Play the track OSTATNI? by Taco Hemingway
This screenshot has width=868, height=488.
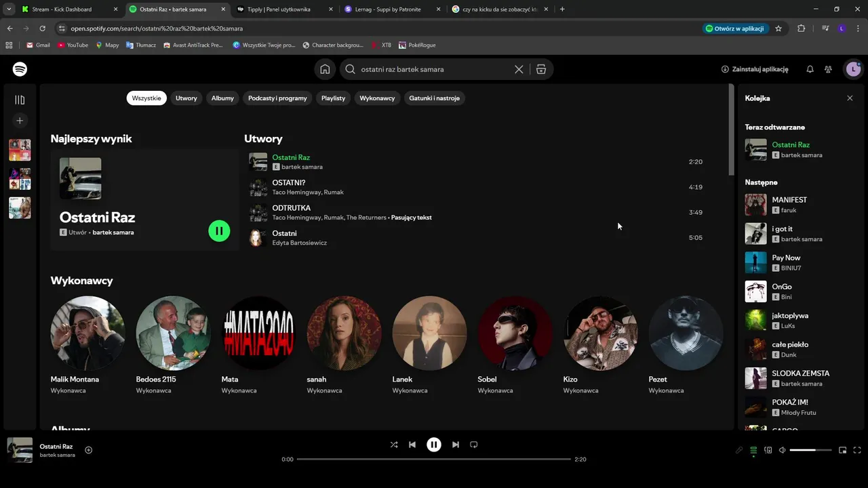(x=475, y=187)
